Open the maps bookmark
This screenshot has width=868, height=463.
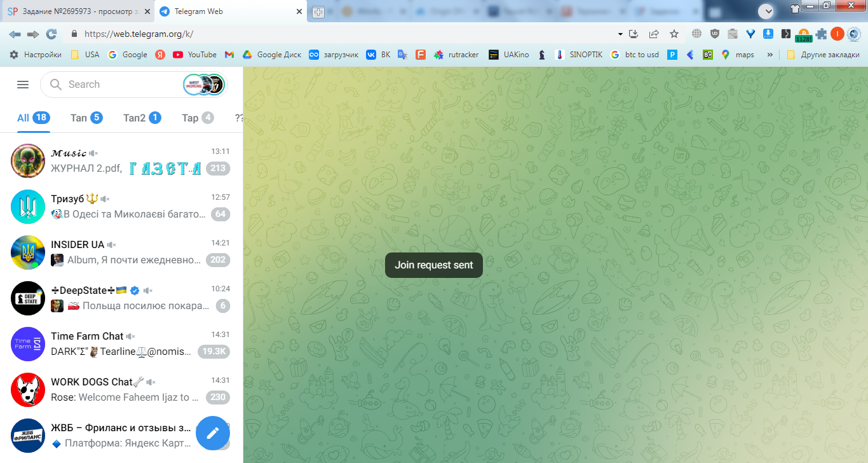738,55
